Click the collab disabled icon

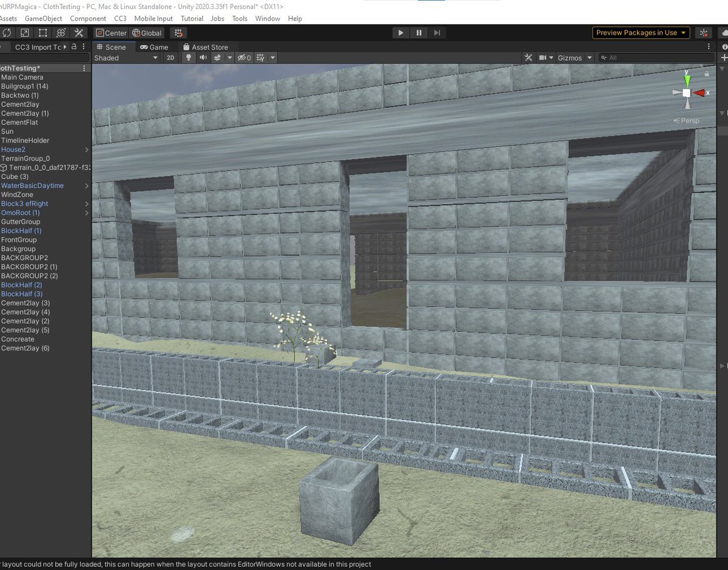pyautogui.click(x=704, y=33)
